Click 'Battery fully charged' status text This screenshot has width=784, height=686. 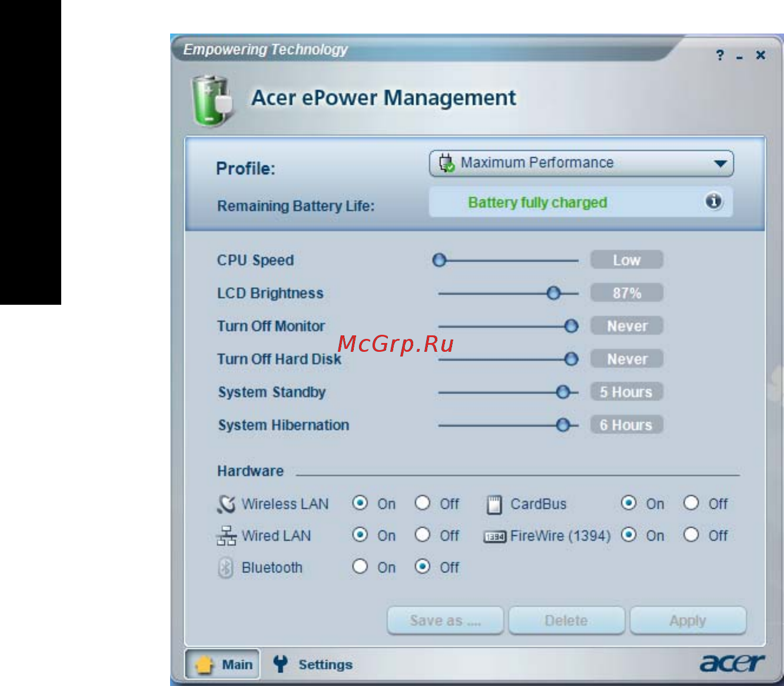coord(537,202)
